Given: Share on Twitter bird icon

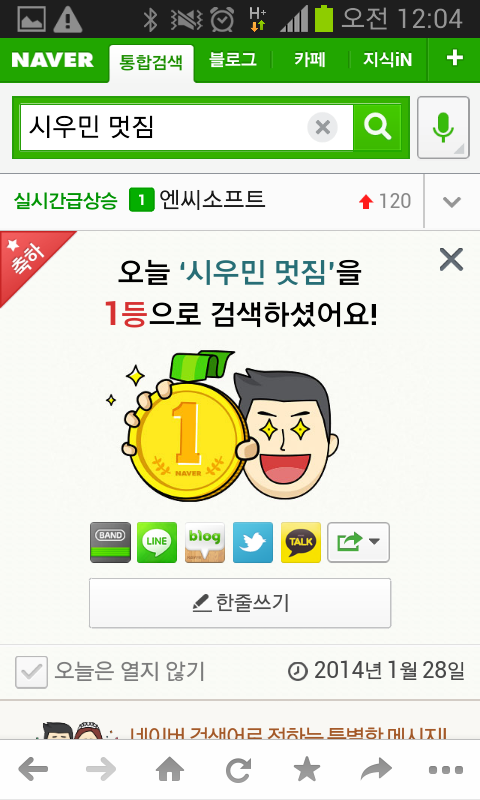Looking at the screenshot, I should [253, 542].
